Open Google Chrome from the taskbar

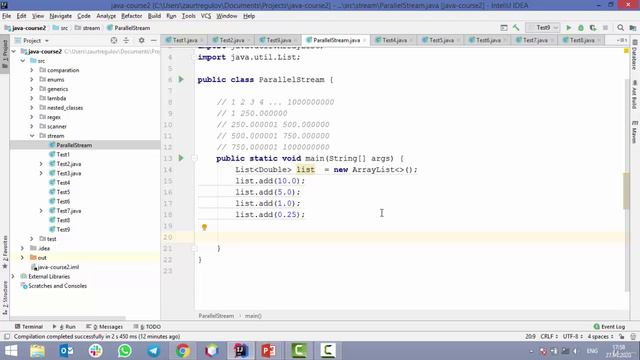coord(183,351)
